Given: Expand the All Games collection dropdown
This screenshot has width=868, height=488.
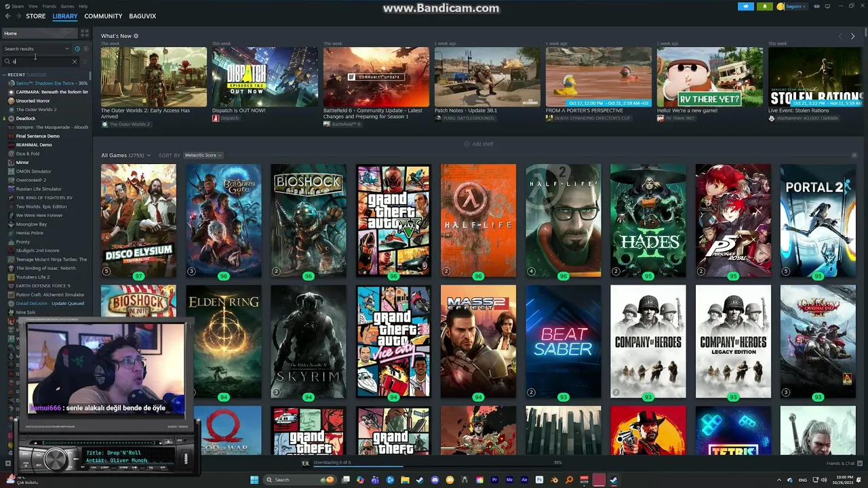Looking at the screenshot, I should point(126,155).
